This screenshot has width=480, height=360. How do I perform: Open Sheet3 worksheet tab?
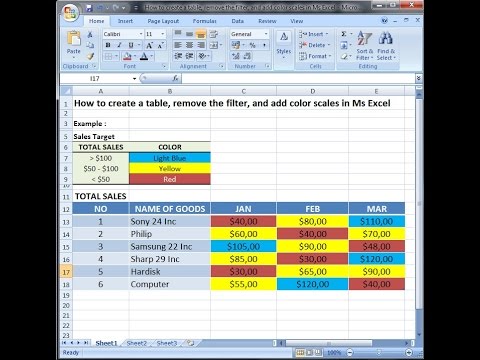click(167, 343)
